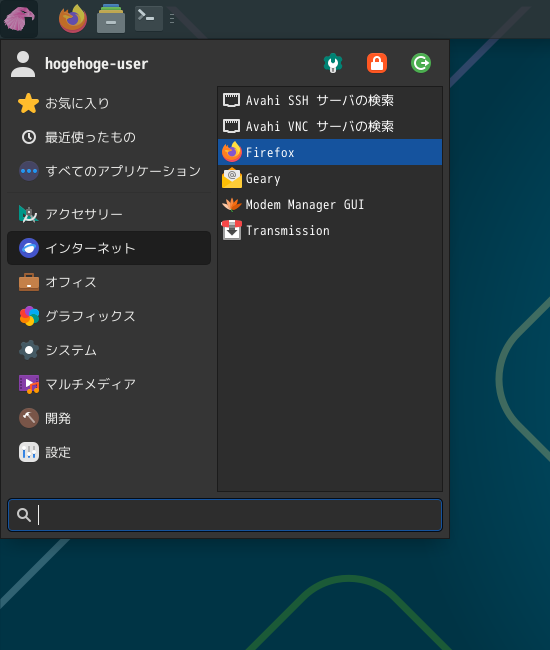550x650 pixels.
Task: Open settings manager wrench icon
Action: click(x=333, y=63)
